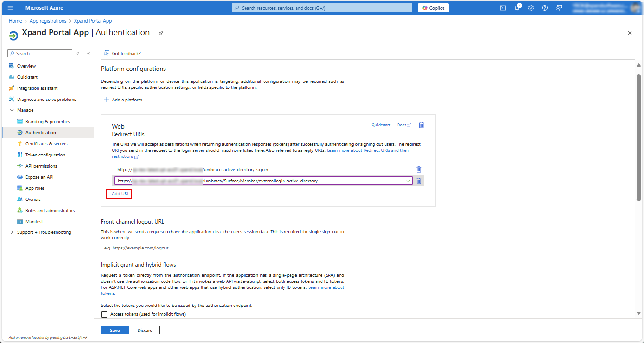Collapse the sidebar menu with double chevron
The width and height of the screenshot is (644, 343).
click(88, 54)
